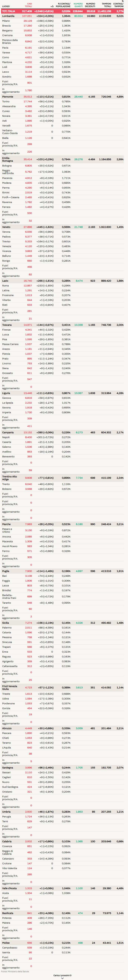Click the Campania region name
Viewport: 128px width, 980px height.
click(x=8, y=432)
